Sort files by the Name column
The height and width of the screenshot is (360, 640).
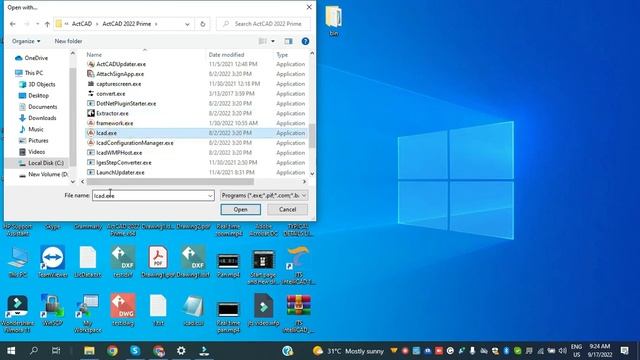tap(94, 55)
